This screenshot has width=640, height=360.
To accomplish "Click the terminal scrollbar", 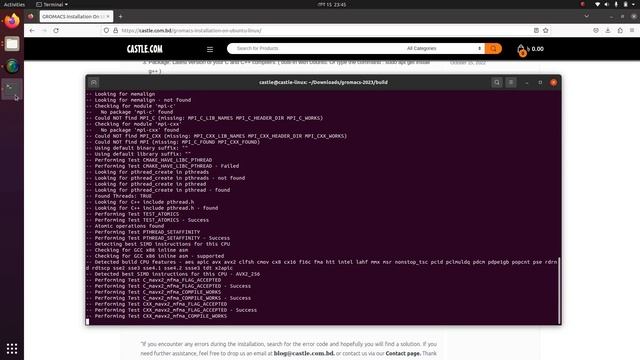I will [559, 290].
